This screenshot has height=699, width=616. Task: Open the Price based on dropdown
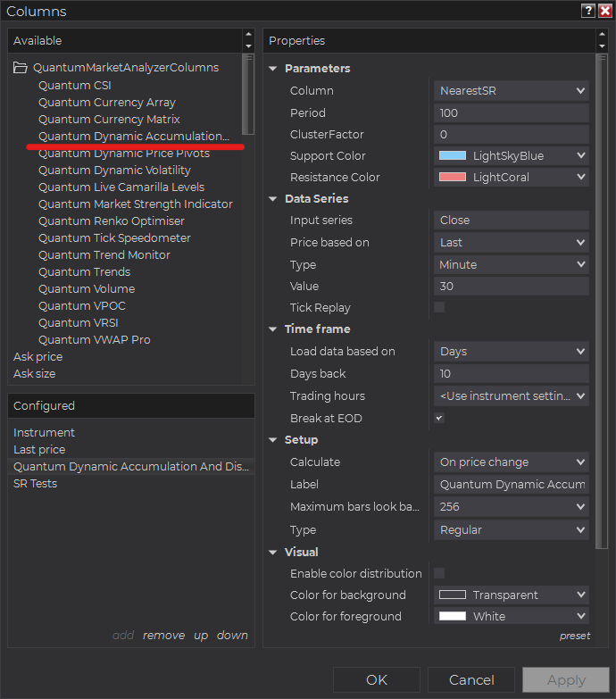coord(512,242)
